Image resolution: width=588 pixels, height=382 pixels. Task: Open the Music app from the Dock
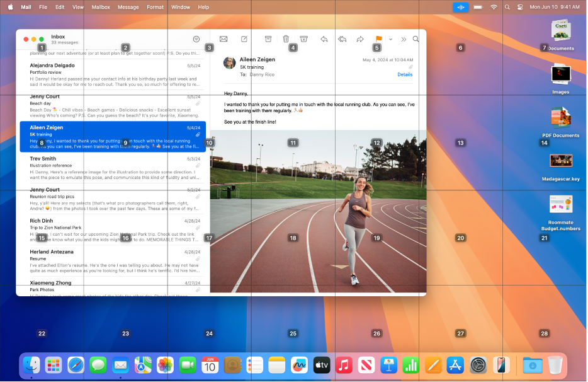343,365
